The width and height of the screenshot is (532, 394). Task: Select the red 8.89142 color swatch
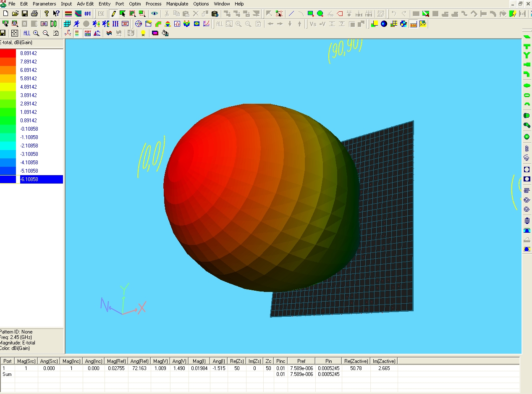point(8,53)
